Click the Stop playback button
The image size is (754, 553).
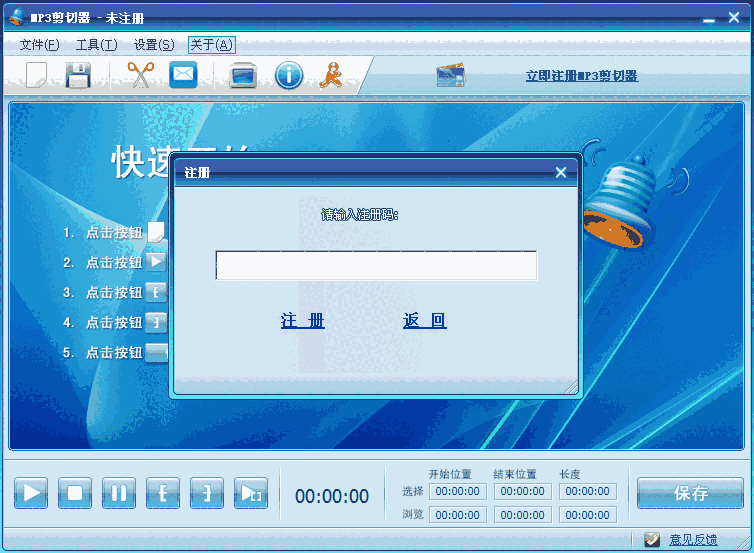point(75,493)
